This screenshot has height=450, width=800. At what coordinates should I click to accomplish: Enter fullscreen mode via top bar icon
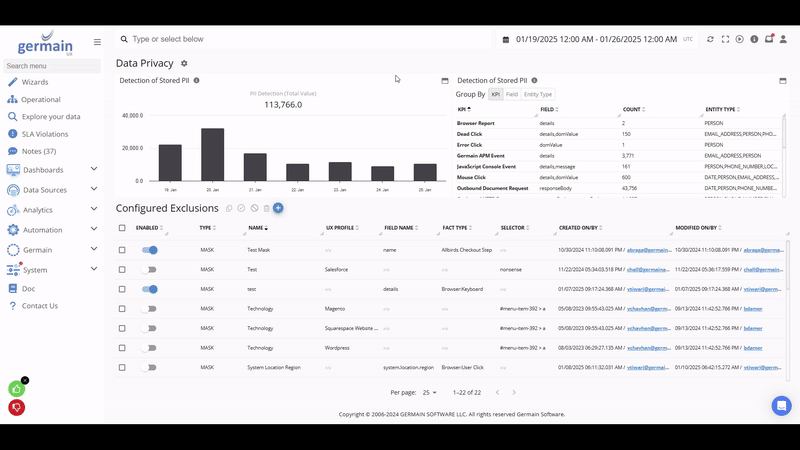725,39
